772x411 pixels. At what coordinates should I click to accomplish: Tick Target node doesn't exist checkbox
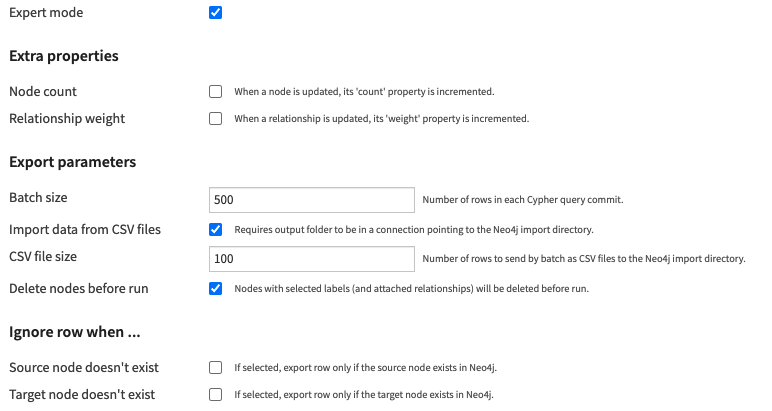[216, 395]
